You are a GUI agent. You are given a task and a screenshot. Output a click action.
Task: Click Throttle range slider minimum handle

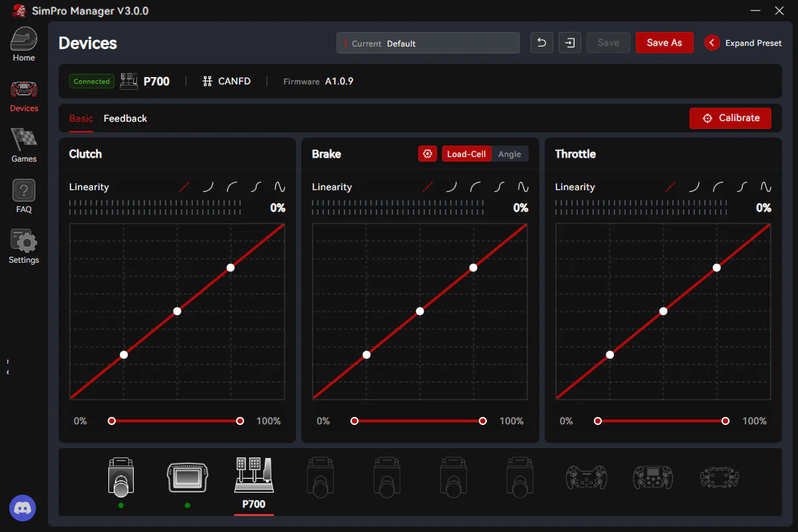[x=598, y=421]
